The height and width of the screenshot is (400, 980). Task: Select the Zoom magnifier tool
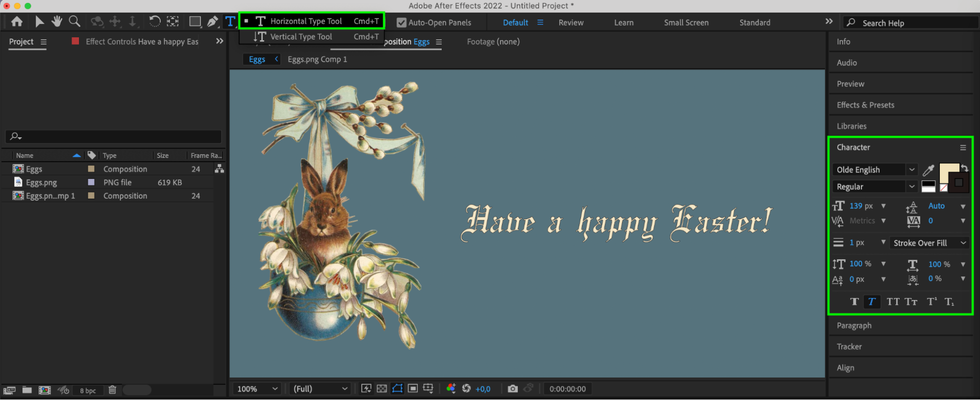75,22
